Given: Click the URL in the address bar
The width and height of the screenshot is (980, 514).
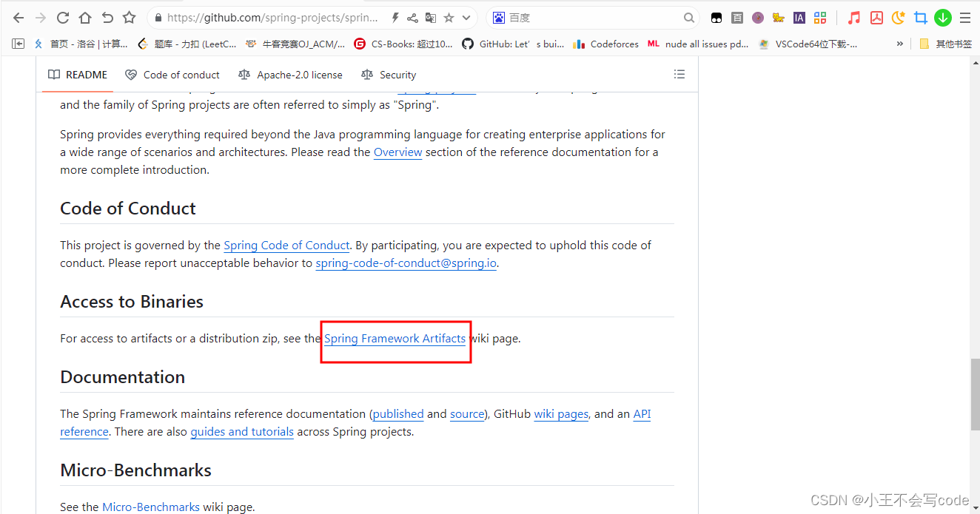Looking at the screenshot, I should pos(272,18).
